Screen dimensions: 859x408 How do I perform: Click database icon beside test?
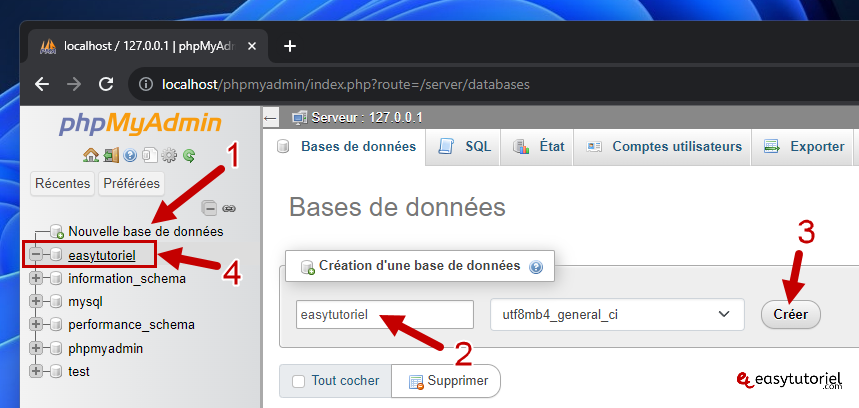point(56,371)
